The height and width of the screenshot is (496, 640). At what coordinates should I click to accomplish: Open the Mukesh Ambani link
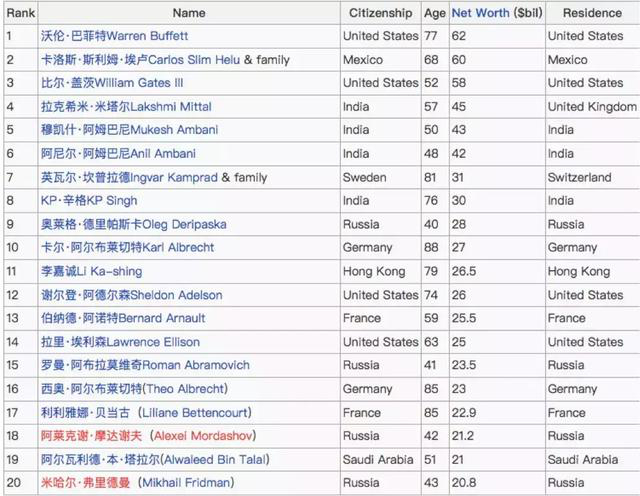[x=129, y=130]
